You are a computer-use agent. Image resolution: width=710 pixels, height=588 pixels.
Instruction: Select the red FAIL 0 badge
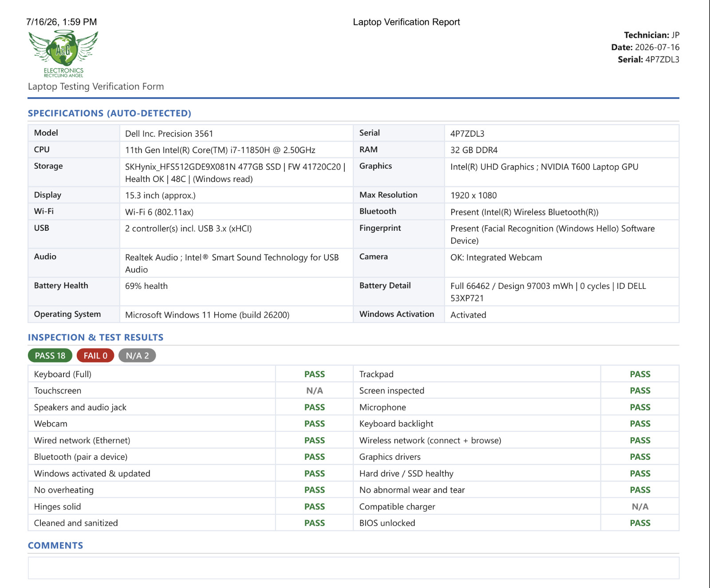pyautogui.click(x=95, y=355)
